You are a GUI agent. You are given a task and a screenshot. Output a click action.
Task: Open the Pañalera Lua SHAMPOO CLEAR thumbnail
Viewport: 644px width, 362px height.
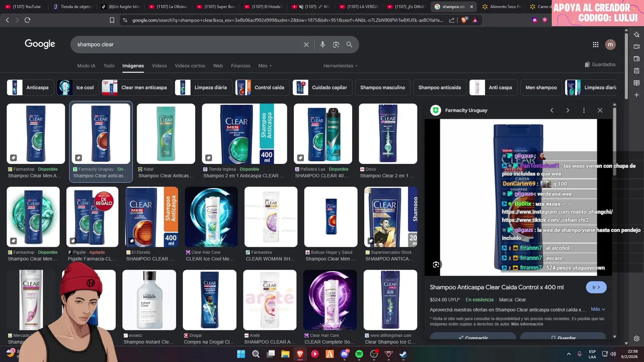(x=323, y=134)
